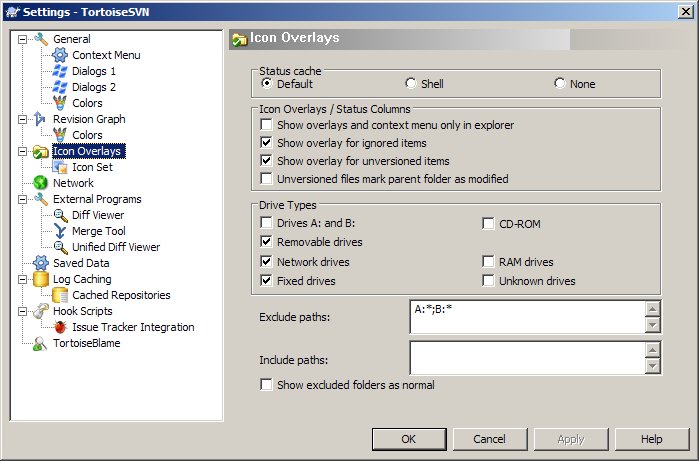
Task: Check the CD-ROM drive type
Action: [x=488, y=223]
